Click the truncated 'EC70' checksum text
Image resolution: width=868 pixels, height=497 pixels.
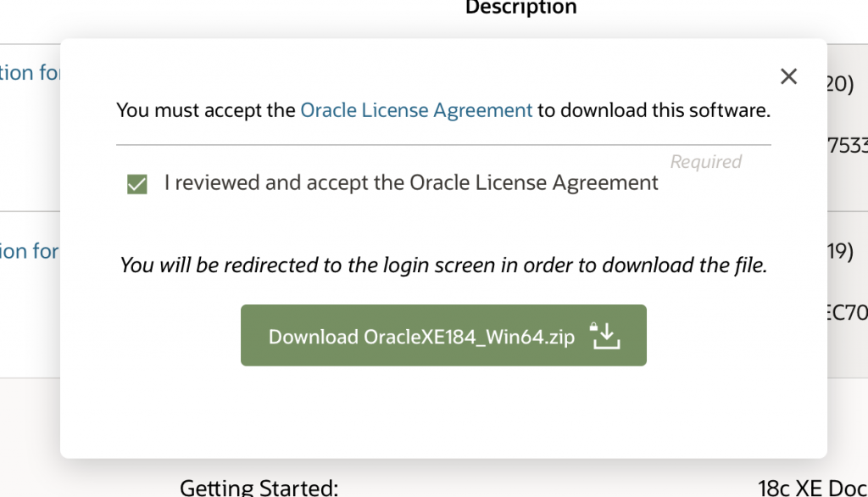[846, 311]
